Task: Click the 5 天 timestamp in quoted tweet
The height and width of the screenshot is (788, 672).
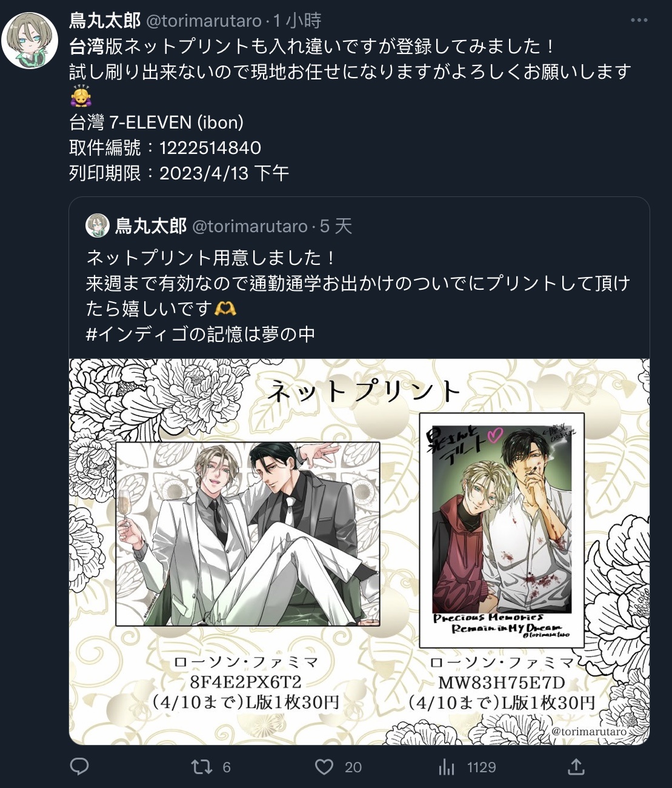Action: point(336,226)
